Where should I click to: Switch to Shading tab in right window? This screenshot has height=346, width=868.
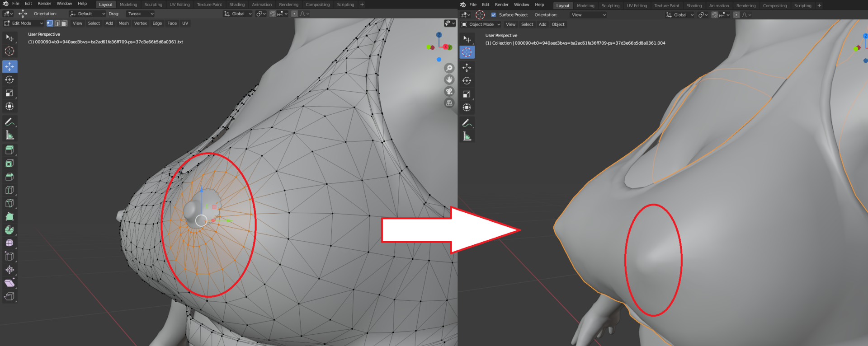694,6
